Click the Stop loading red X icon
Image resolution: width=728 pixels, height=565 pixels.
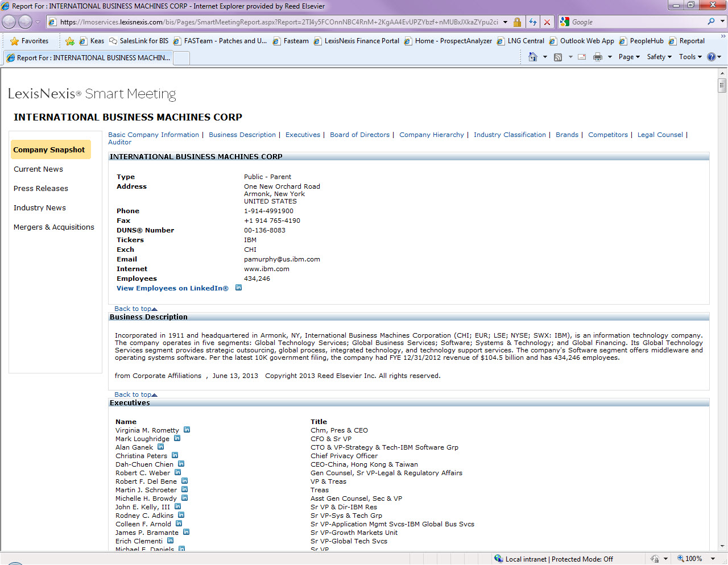click(547, 22)
